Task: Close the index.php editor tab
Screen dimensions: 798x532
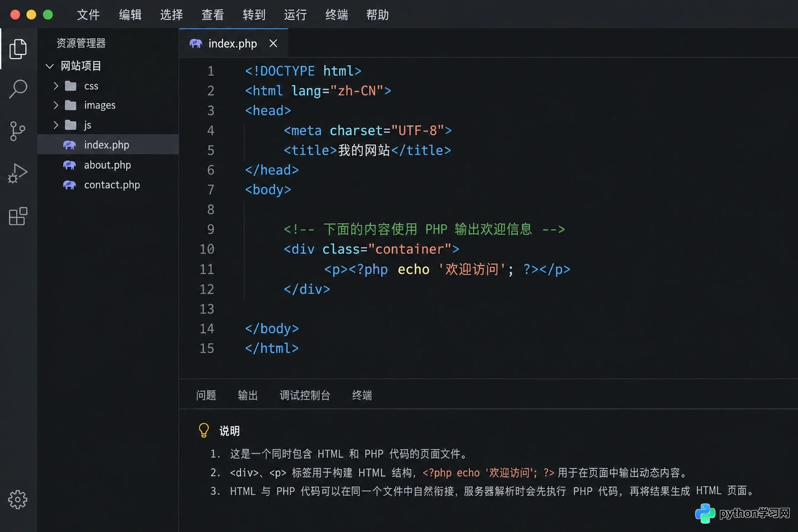Action: coord(273,43)
